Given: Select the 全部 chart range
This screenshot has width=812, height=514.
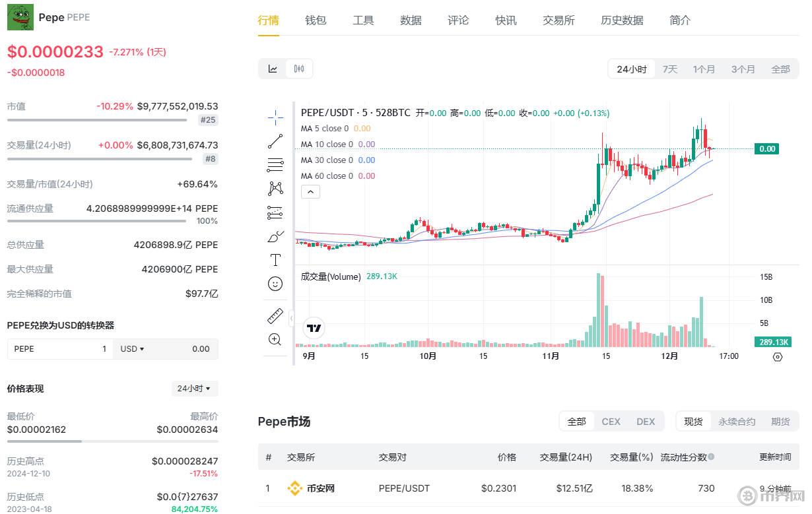Looking at the screenshot, I should [x=780, y=69].
